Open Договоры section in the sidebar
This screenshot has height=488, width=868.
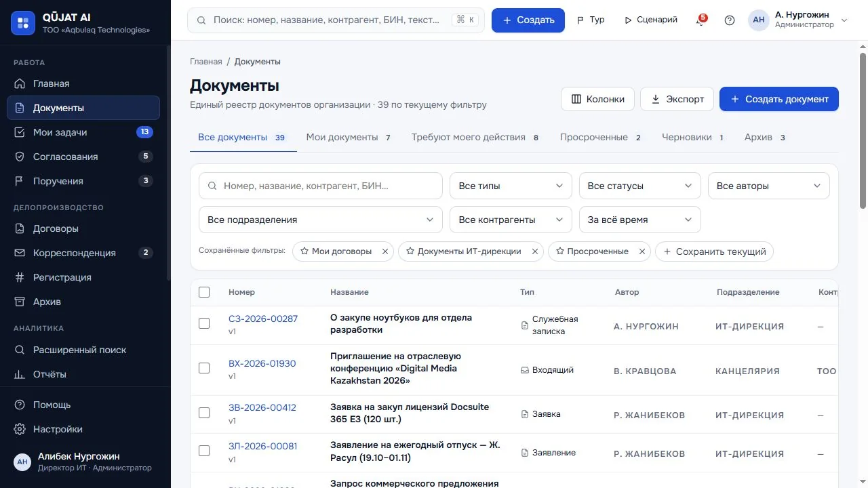[83, 228]
